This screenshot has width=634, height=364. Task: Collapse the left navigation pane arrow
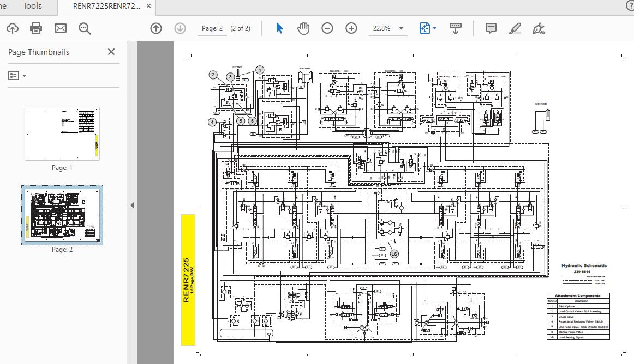(132, 205)
